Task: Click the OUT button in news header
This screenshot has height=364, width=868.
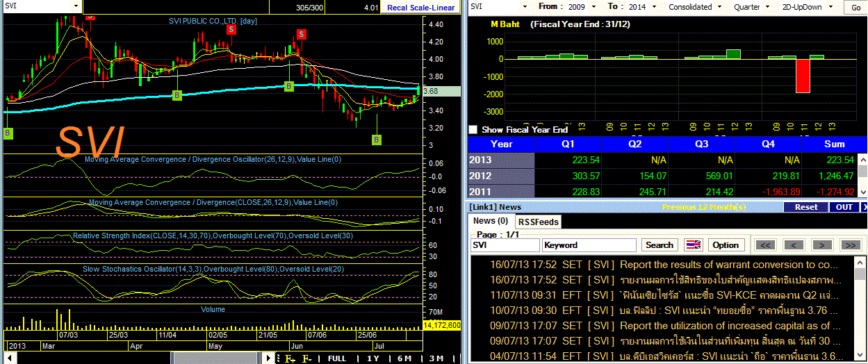Action: tap(844, 207)
